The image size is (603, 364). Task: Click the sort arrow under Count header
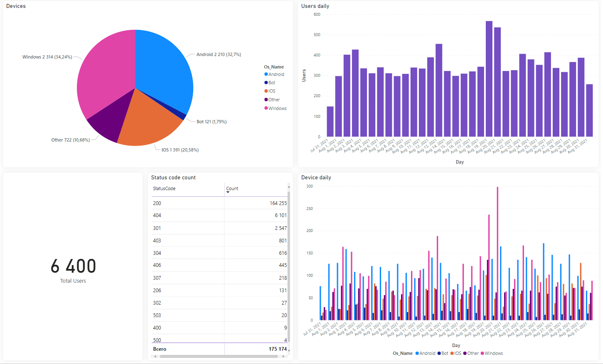(228, 192)
